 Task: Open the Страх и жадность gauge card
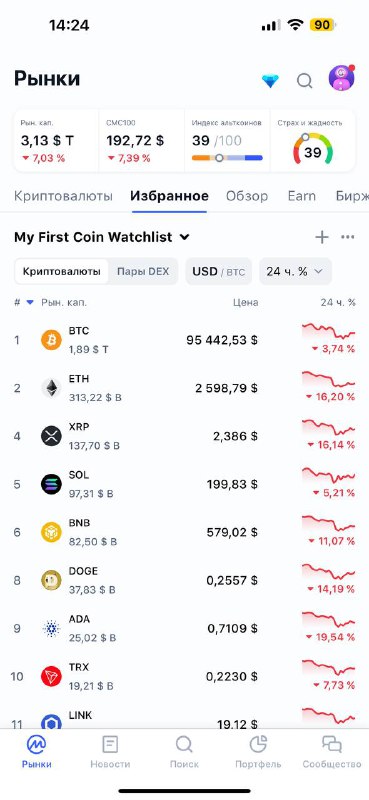(312, 141)
